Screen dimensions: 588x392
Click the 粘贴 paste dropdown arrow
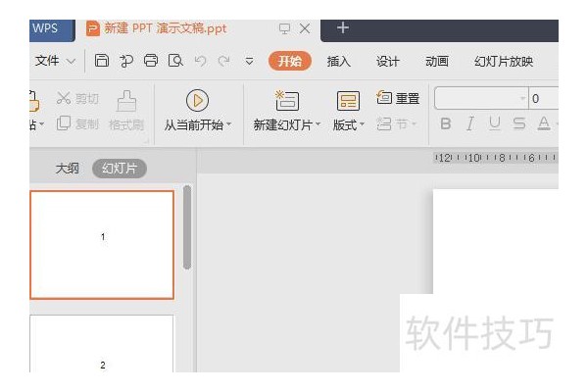tap(41, 124)
